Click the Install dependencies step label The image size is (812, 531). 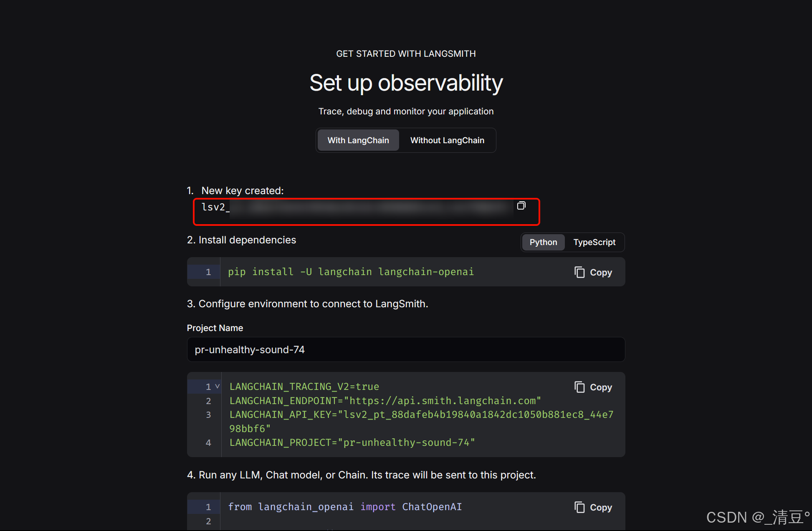point(241,240)
